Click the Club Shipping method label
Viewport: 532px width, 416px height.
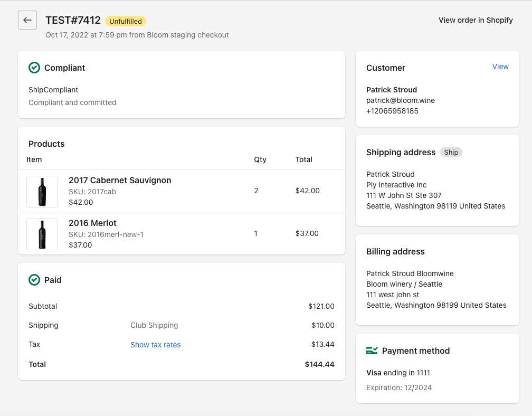tap(154, 325)
